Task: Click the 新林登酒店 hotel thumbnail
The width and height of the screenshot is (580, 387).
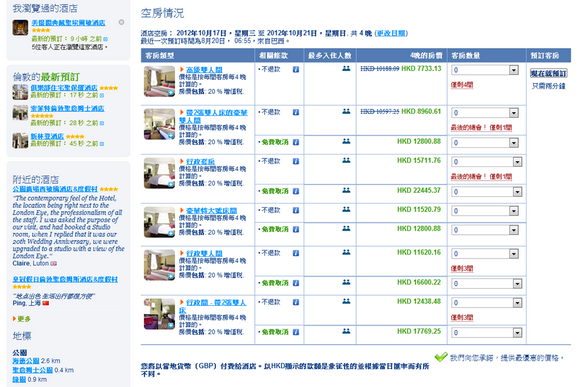Action: click(x=20, y=141)
